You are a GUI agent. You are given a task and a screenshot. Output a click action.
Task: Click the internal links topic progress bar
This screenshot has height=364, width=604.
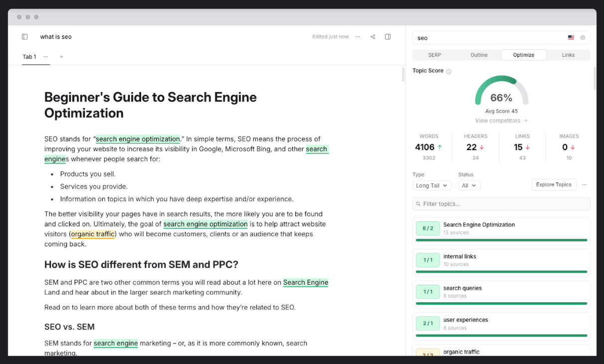[501, 272]
